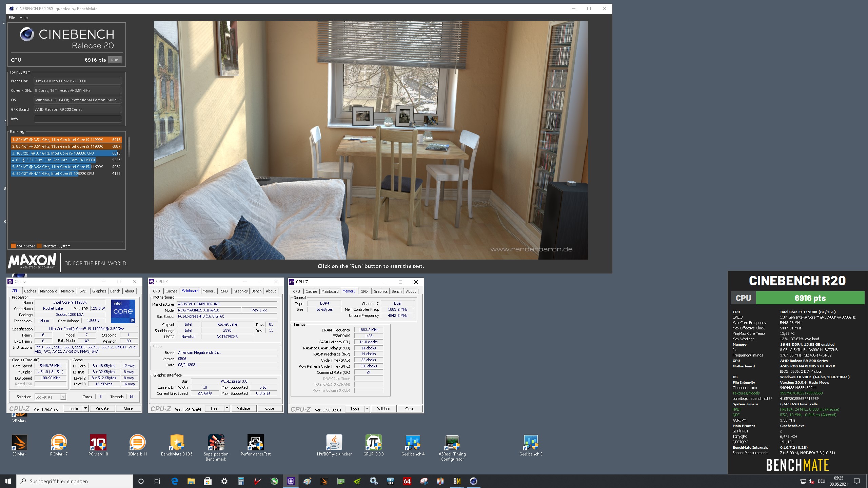The width and height of the screenshot is (868, 488).
Task: Launch the GPUPI 3.3.3 desktop shortcut
Action: [374, 445]
